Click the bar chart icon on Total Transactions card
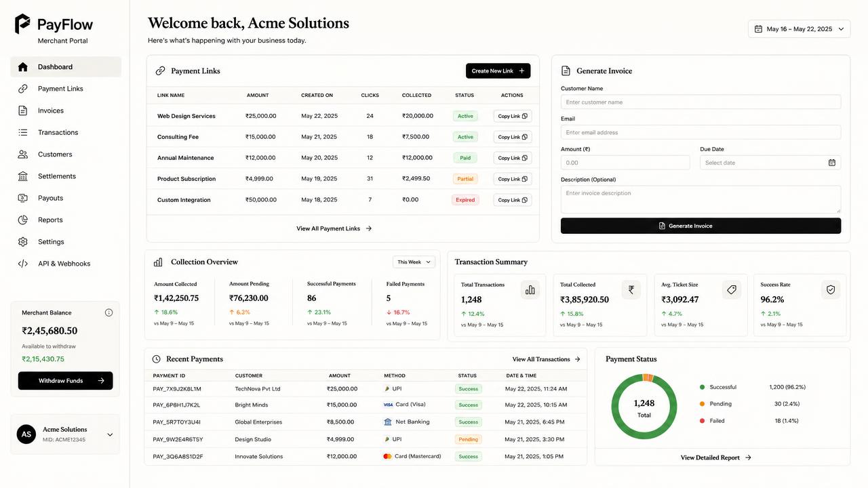868x488 pixels. [x=530, y=290]
